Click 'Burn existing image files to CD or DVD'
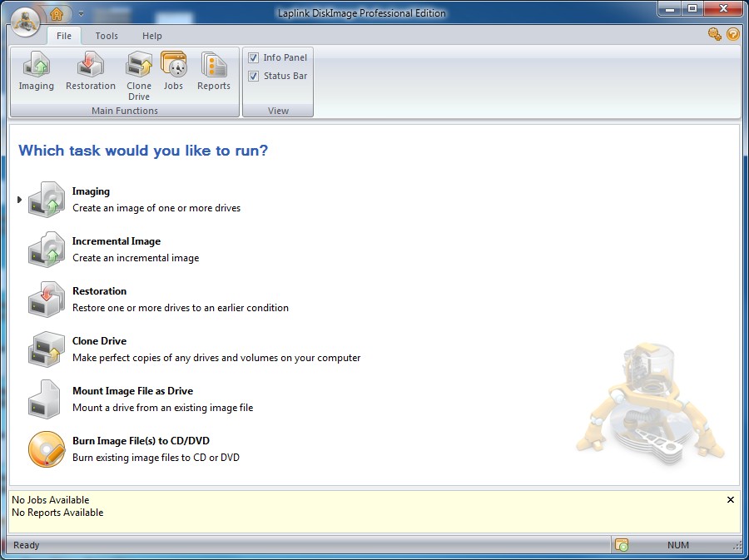This screenshot has height=560, width=749. click(x=156, y=458)
